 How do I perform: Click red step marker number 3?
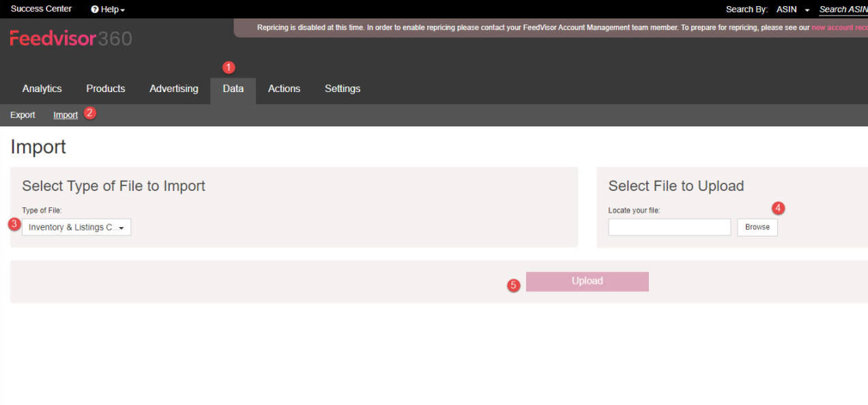tap(14, 224)
